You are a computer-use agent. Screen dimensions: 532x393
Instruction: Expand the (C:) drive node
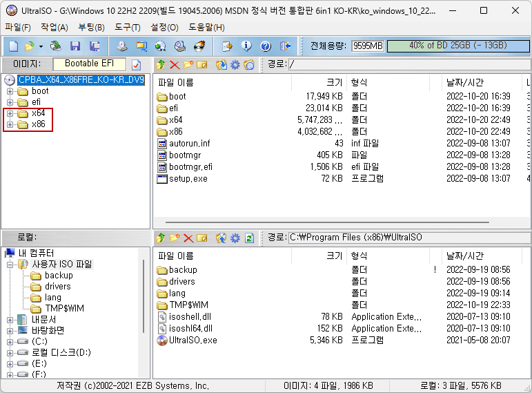10,342
